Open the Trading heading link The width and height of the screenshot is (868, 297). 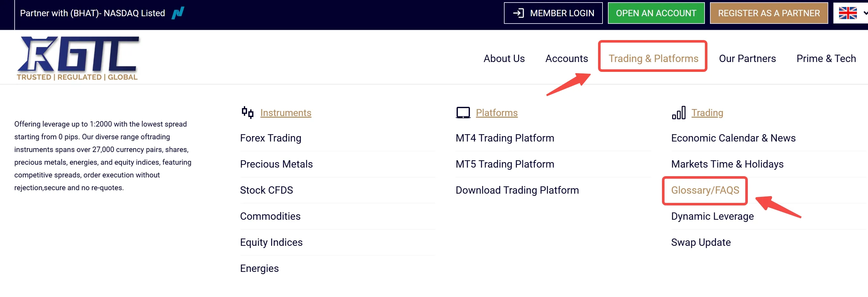pos(707,113)
